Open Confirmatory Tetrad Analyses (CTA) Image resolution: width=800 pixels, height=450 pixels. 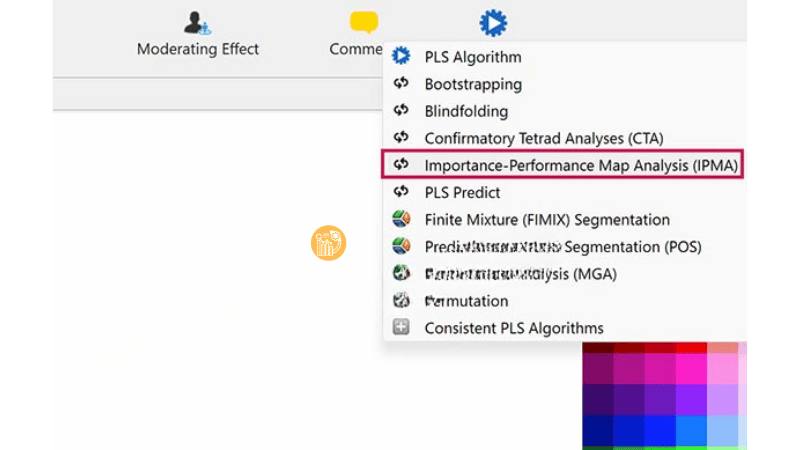(543, 138)
